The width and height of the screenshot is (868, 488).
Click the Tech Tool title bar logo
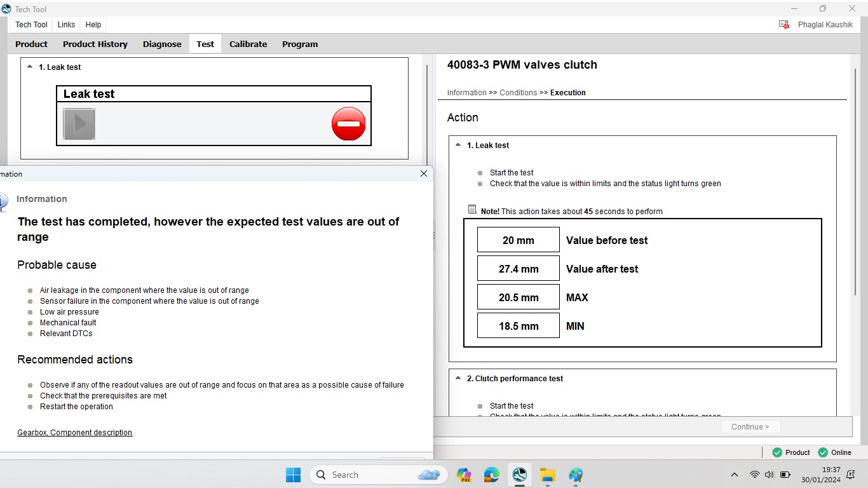tap(6, 9)
